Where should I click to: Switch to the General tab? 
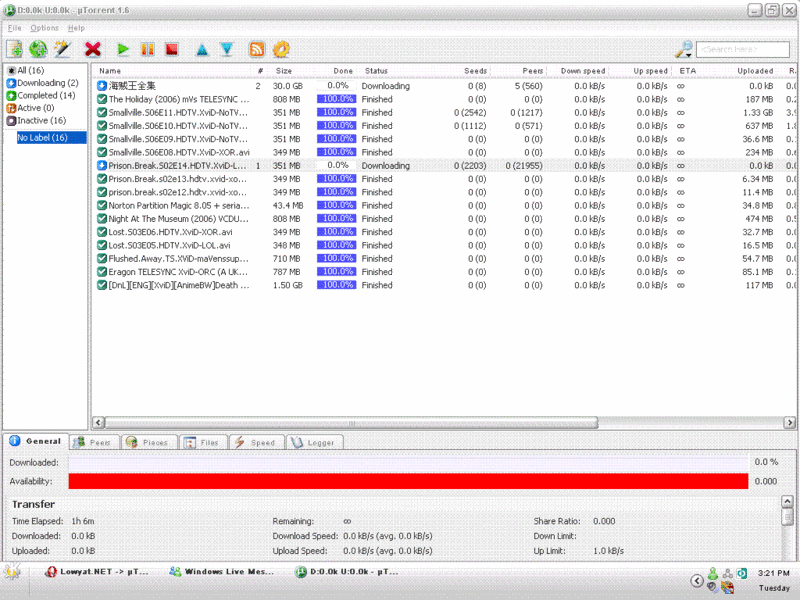tap(35, 441)
